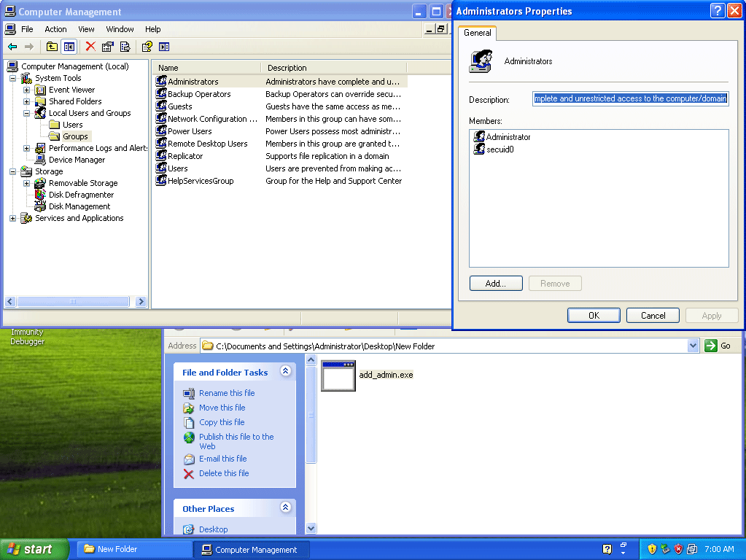The image size is (746, 560).
Task: Select the Administrator member in Members list
Action: pyautogui.click(x=502, y=137)
